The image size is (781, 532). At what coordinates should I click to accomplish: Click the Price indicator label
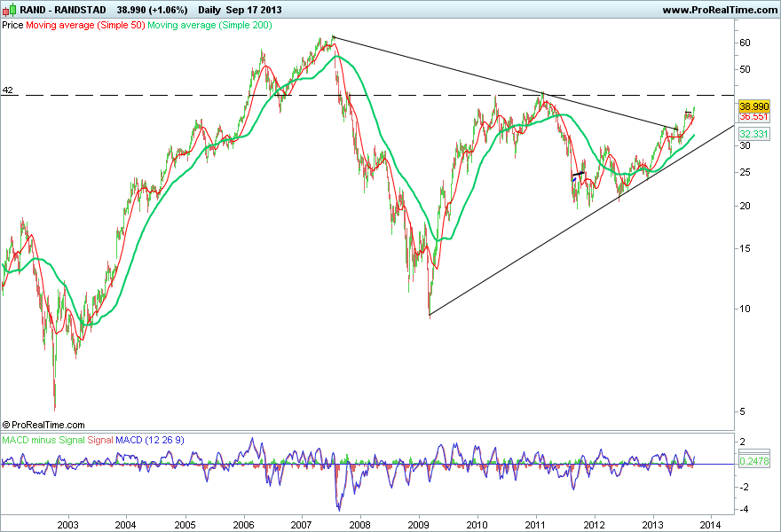tap(12, 25)
